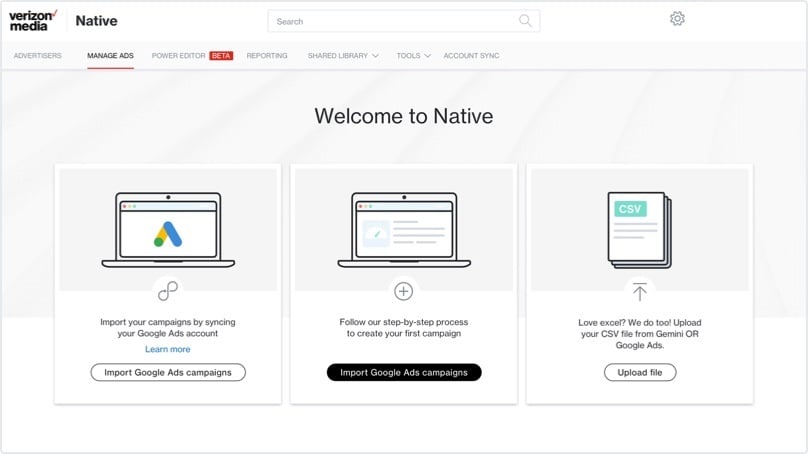Expand the Tools dropdown menu
Screen dimensions: 808x454
[413, 56]
